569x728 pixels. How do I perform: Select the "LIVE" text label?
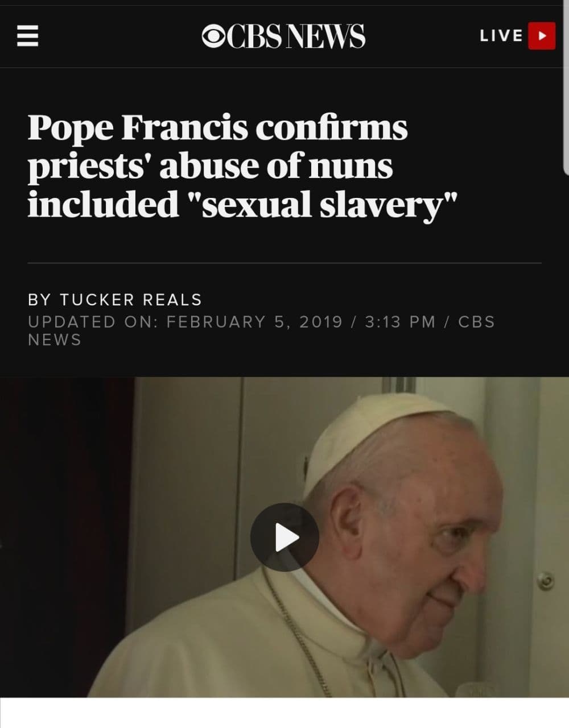pyautogui.click(x=501, y=36)
